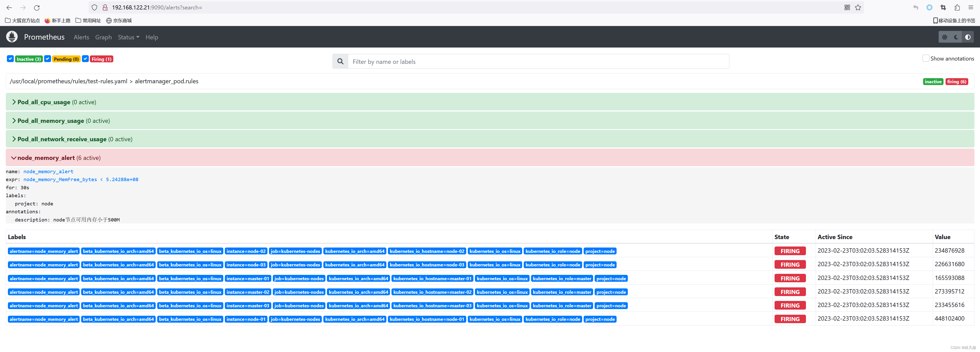This screenshot has height=352, width=980.
Task: Click the light theme gear icon
Action: point(945,37)
